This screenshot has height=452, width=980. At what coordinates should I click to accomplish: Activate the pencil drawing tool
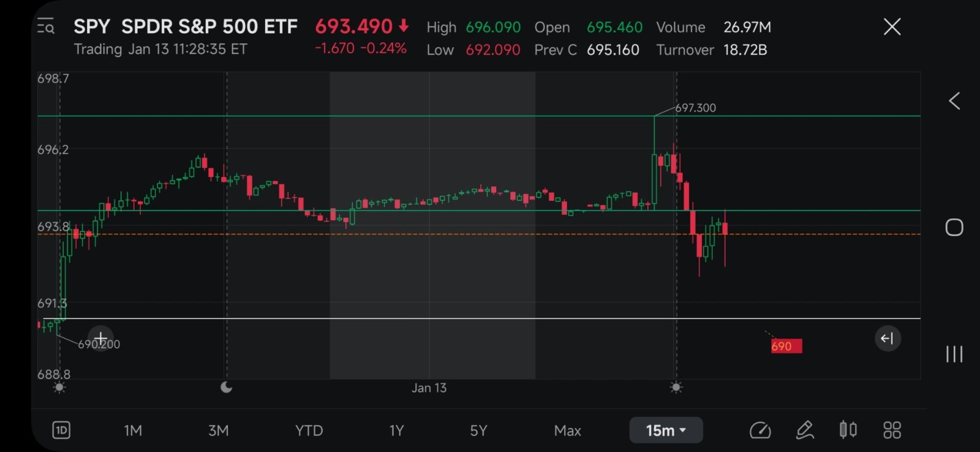[805, 430]
